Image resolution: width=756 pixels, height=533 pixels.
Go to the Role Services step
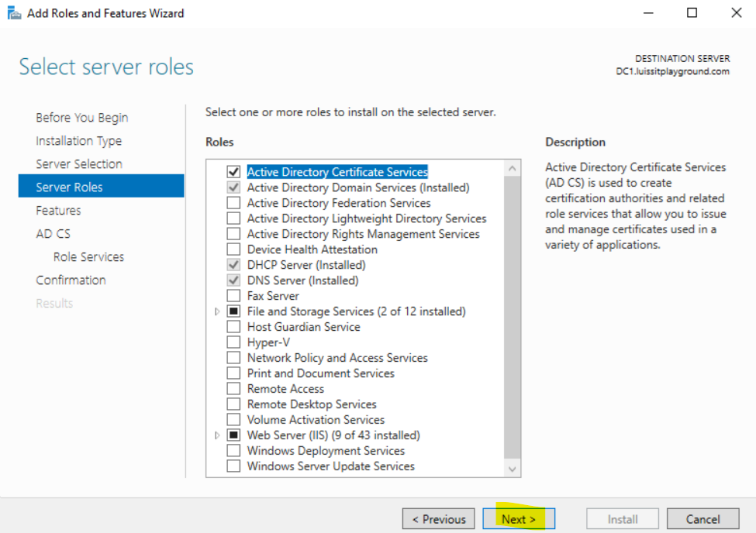click(88, 257)
